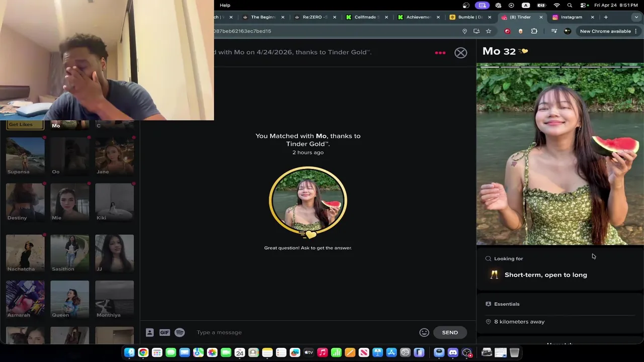Click the 'Mo 32' profile name heading

coord(499,51)
